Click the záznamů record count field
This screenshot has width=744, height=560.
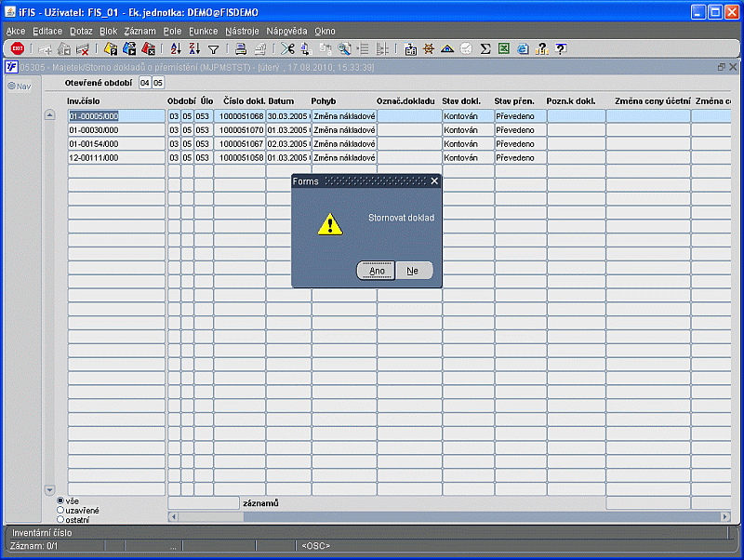tap(204, 503)
